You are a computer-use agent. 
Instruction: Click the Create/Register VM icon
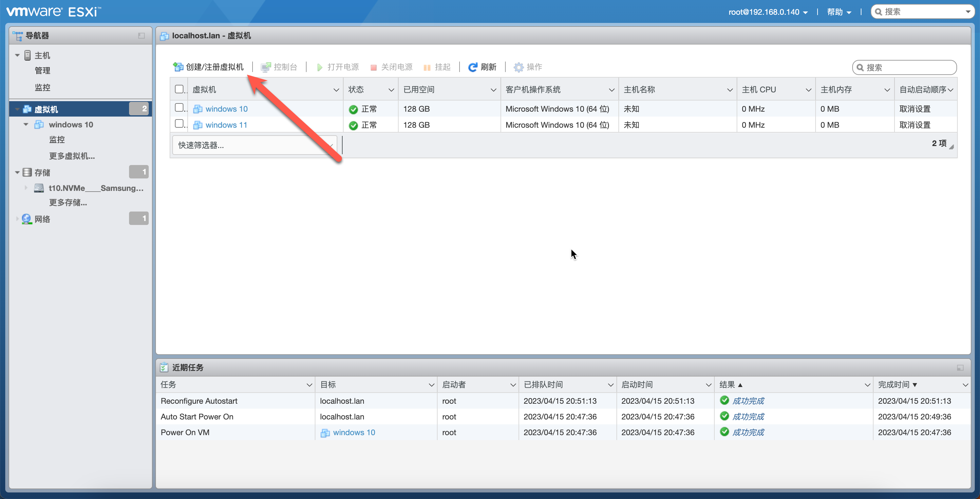[178, 67]
